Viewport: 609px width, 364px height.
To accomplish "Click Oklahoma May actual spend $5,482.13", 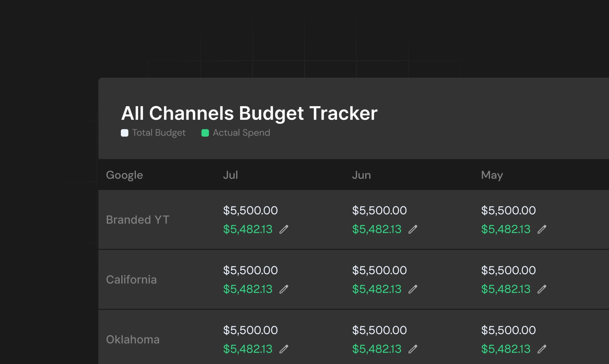I will (x=506, y=349).
